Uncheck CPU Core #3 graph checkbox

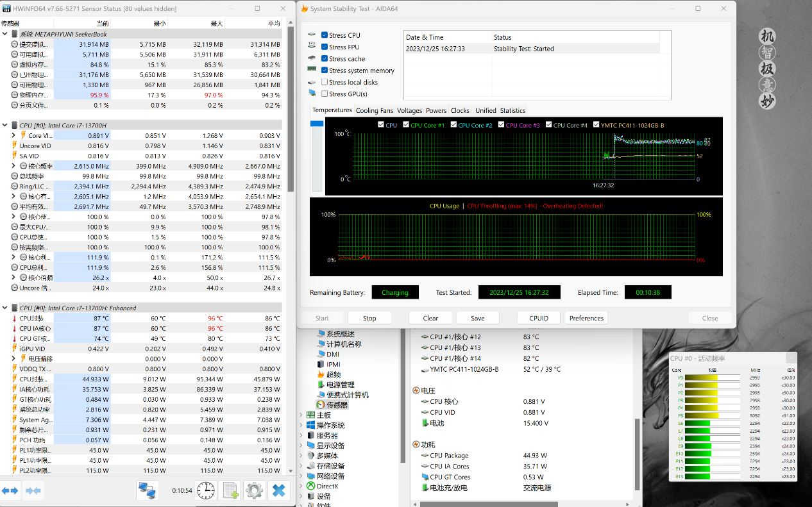tap(501, 125)
